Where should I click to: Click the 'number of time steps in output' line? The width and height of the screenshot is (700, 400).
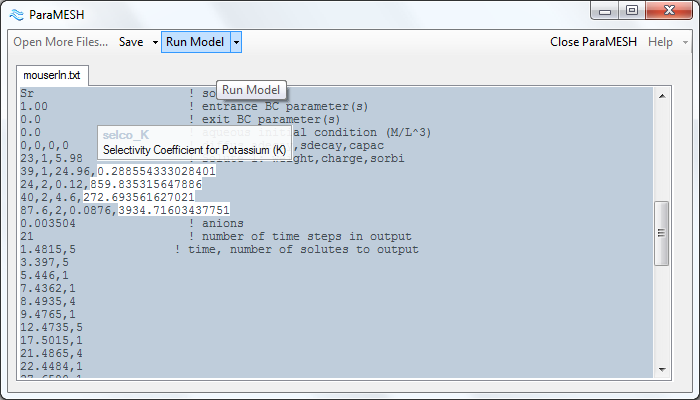click(x=216, y=236)
